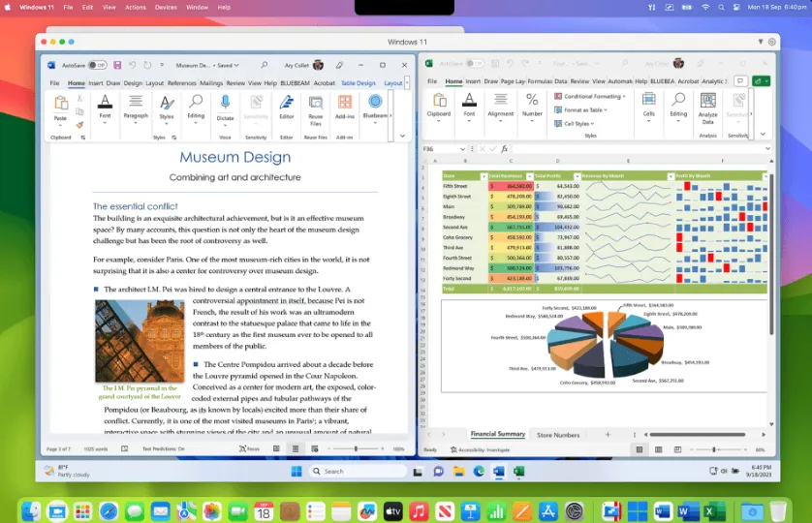Switch Word to Print Layout view
This screenshot has height=523, width=812.
(x=296, y=449)
